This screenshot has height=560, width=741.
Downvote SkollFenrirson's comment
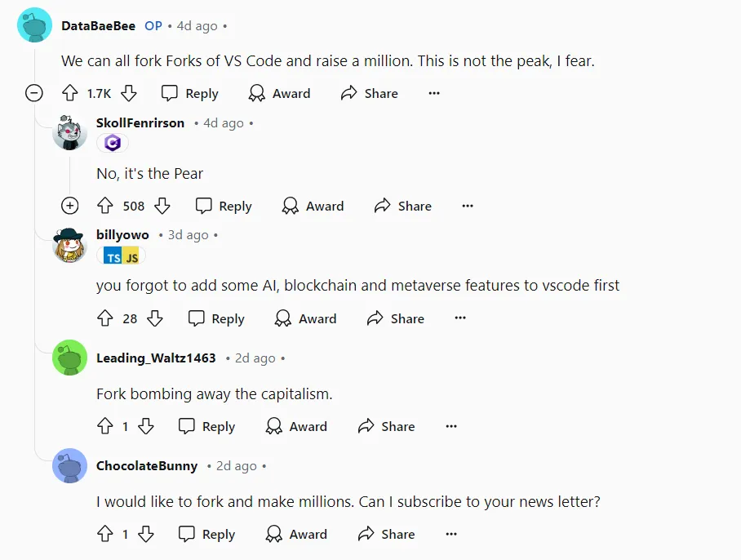(161, 206)
